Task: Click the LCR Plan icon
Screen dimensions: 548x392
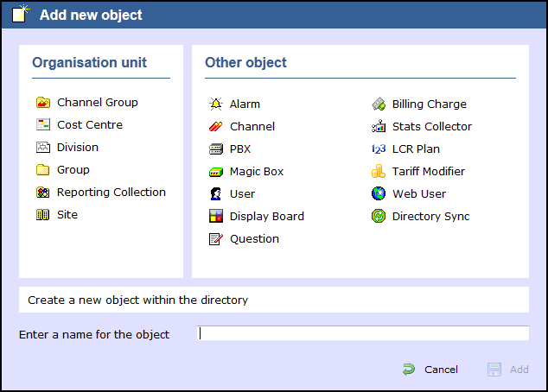Action: point(379,149)
